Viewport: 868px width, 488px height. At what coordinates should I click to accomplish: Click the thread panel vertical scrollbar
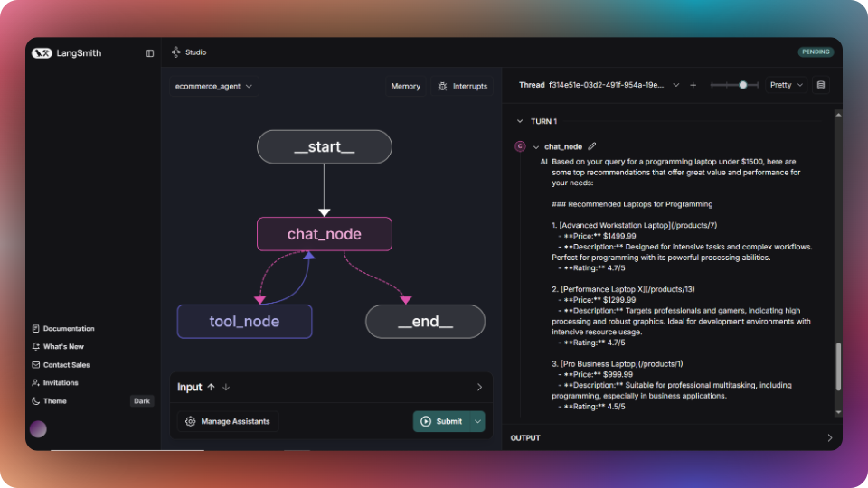click(838, 367)
